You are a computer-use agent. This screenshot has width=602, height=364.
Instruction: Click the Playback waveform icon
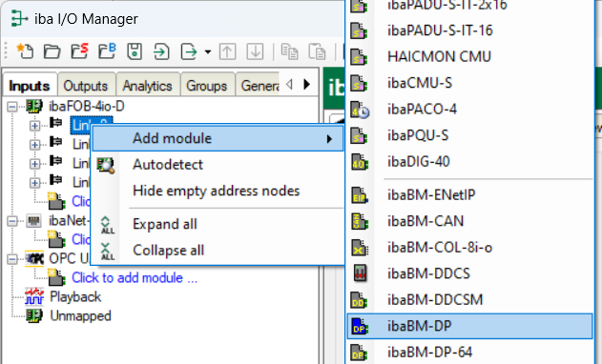[34, 297]
